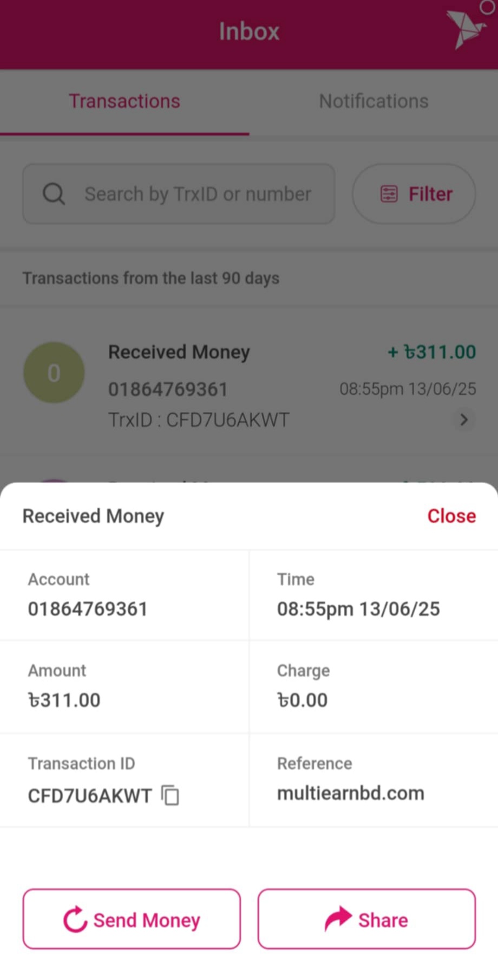Click the circular arrow Send Money icon
Image resolution: width=498 pixels, height=980 pixels.
[x=75, y=919]
